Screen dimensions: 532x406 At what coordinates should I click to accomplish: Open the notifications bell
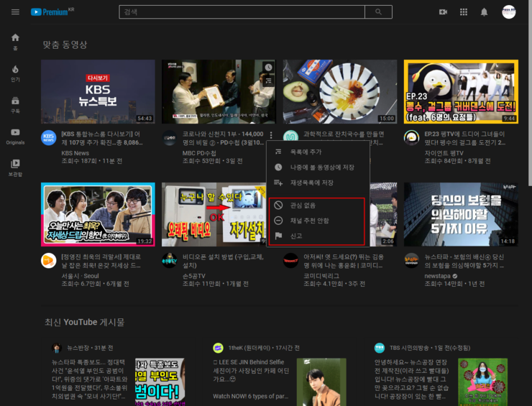pyautogui.click(x=484, y=12)
